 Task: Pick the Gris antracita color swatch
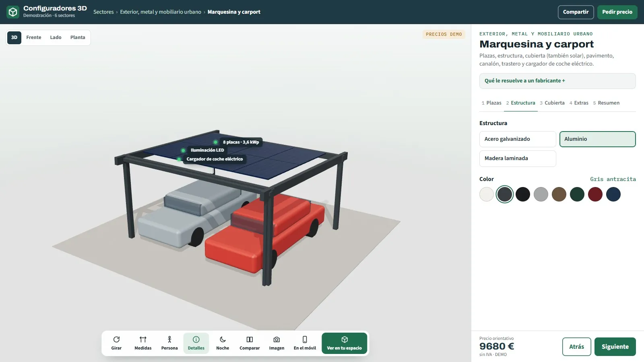[505, 194]
